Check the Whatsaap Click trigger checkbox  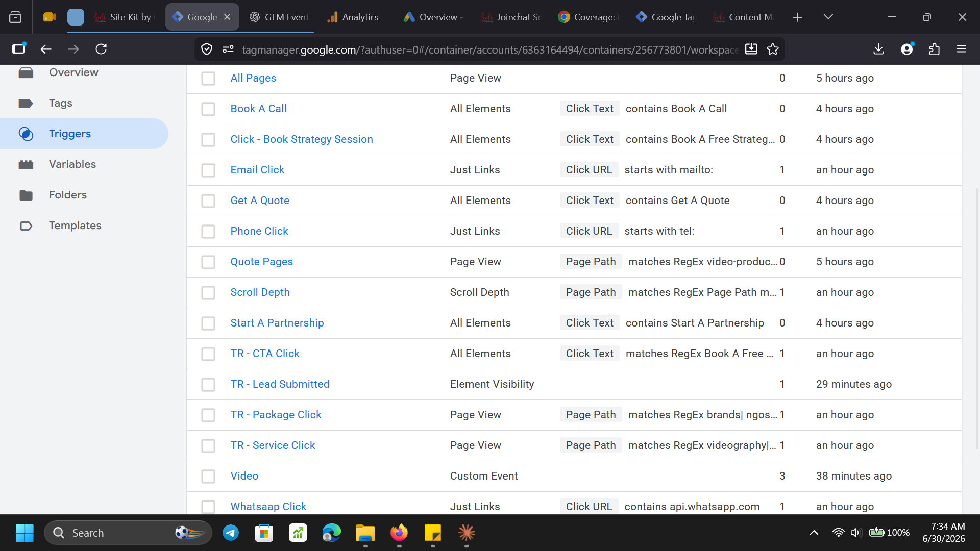coord(208,507)
